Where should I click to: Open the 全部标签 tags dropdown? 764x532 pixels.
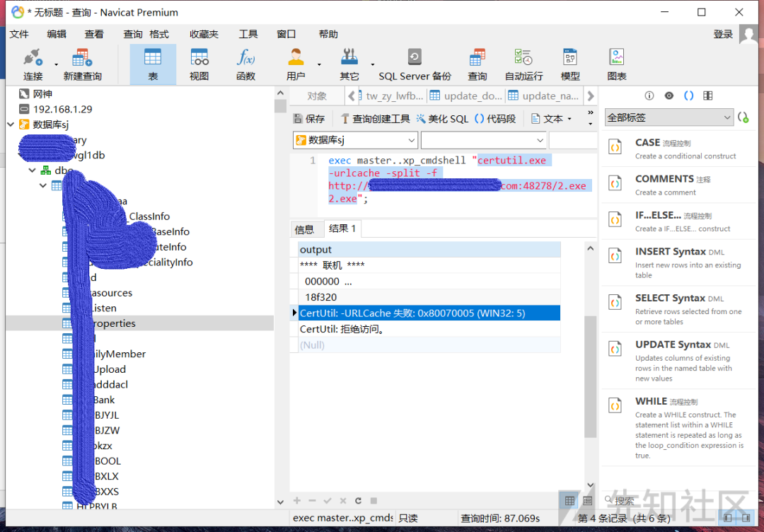pos(668,117)
